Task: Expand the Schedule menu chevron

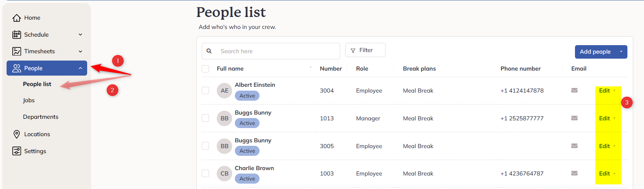Action: (x=81, y=35)
